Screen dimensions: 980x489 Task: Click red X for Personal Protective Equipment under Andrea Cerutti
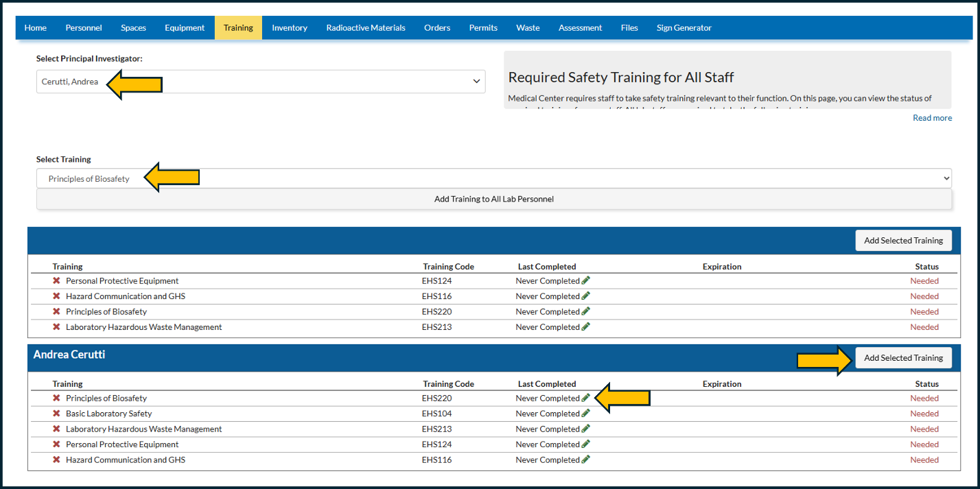pos(56,444)
